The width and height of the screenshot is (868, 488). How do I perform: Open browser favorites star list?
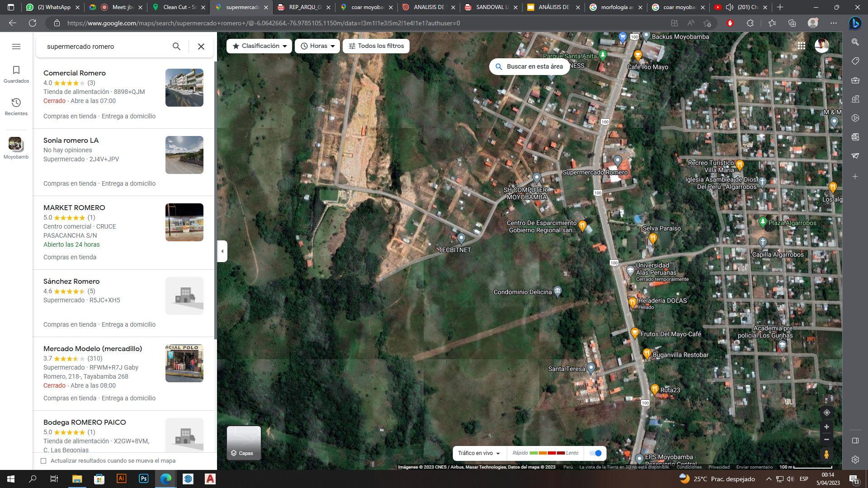click(772, 23)
